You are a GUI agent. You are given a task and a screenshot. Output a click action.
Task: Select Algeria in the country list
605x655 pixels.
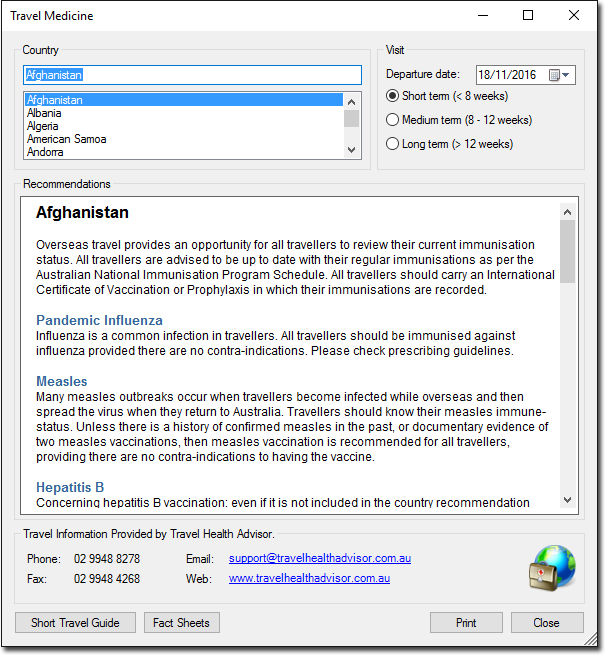[184, 126]
